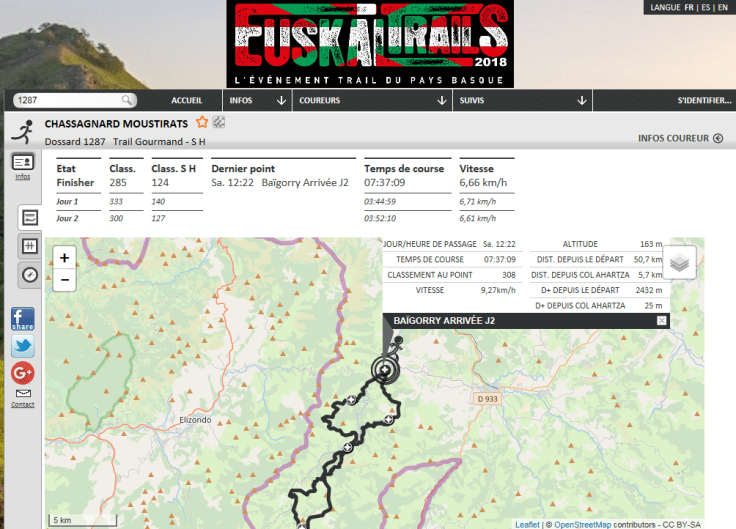Screen dimensions: 736x529
Task: Share on Facebook
Action: (x=22, y=320)
